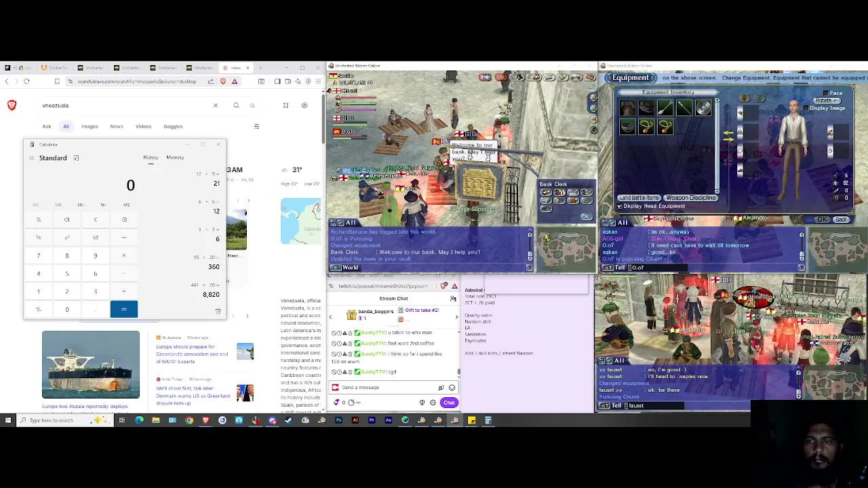Select the 8,820 history result in Calculator
The image size is (868, 488).
211,295
